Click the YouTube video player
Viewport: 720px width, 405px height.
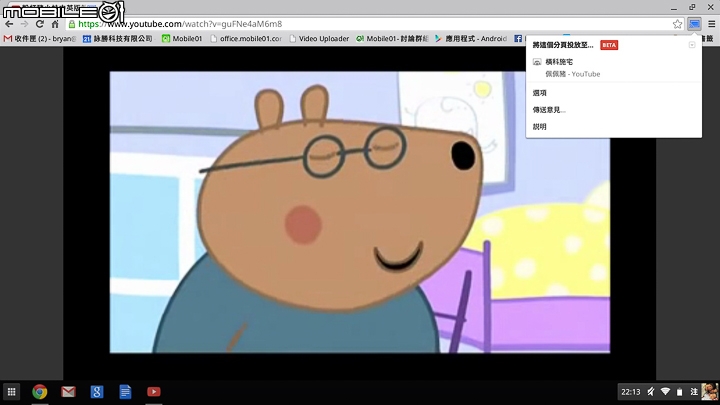[x=360, y=212]
